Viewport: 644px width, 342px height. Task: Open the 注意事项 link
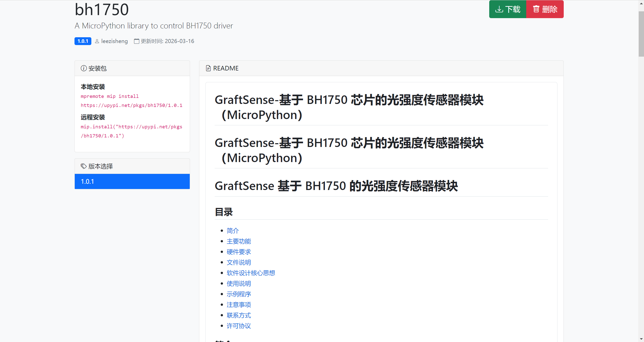coord(239,305)
